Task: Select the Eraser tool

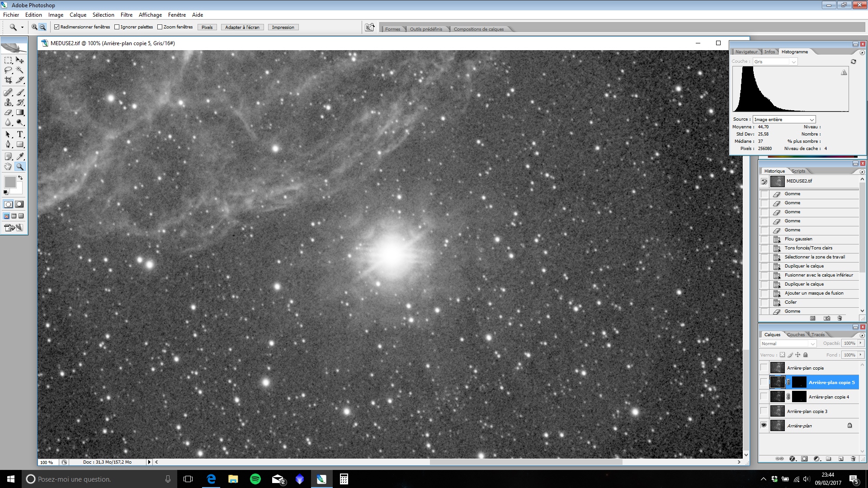Action: pyautogui.click(x=8, y=113)
